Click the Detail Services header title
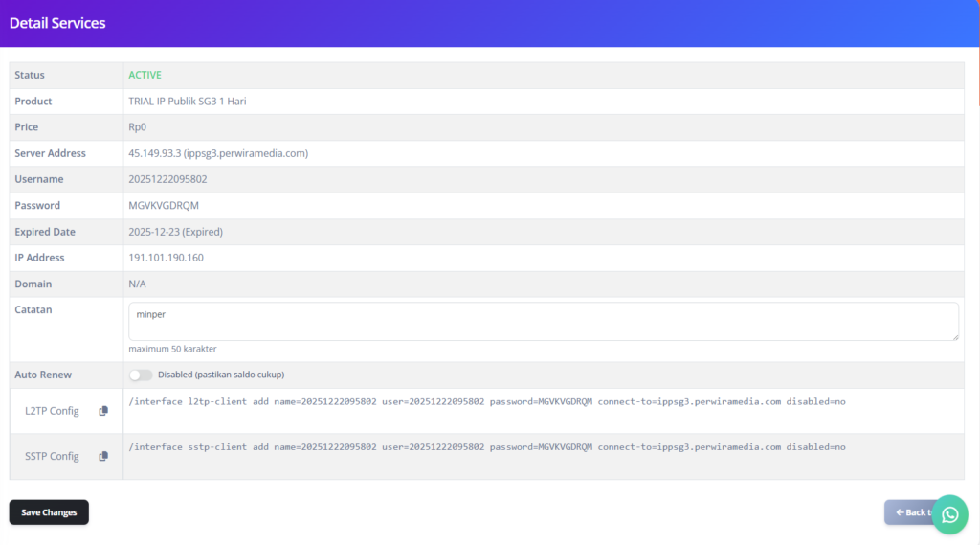The height and width of the screenshot is (545, 980). pyautogui.click(x=57, y=23)
